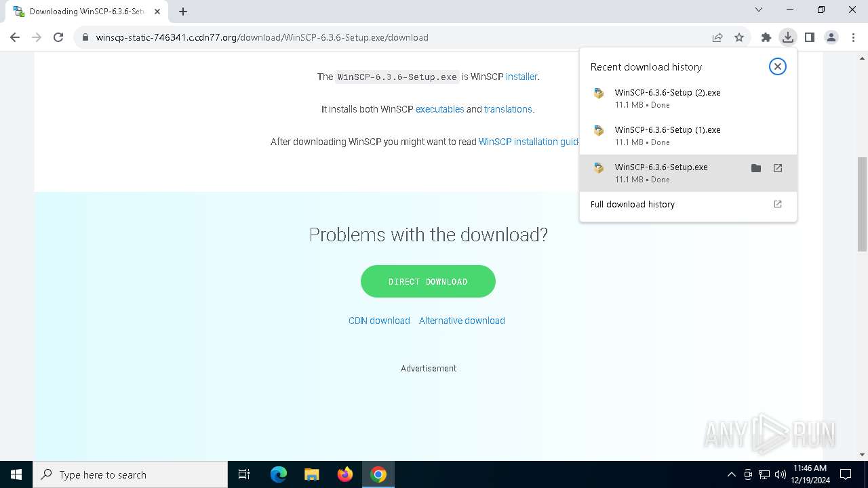This screenshot has width=868, height=488.
Task: Open Full download history
Action: click(x=688, y=204)
